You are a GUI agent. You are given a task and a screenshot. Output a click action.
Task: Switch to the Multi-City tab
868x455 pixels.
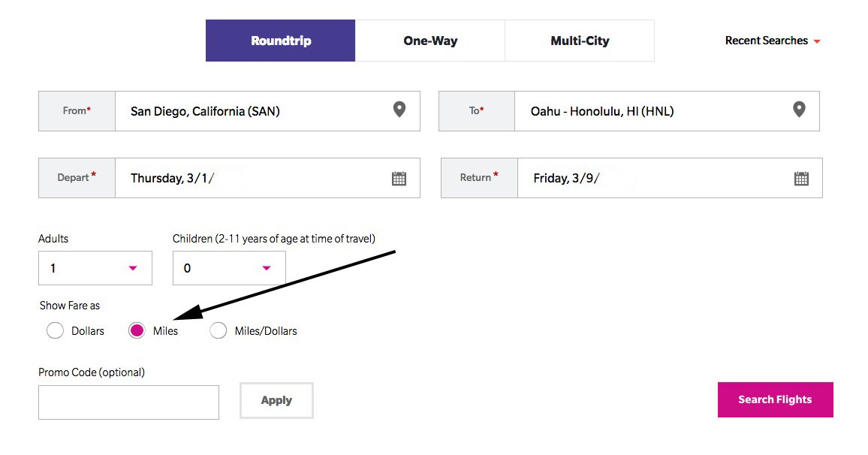click(x=579, y=41)
